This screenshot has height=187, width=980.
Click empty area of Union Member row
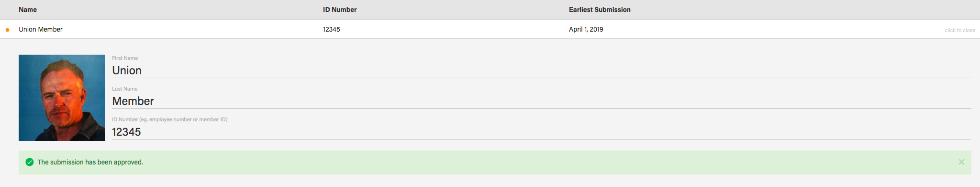[x=766, y=29]
